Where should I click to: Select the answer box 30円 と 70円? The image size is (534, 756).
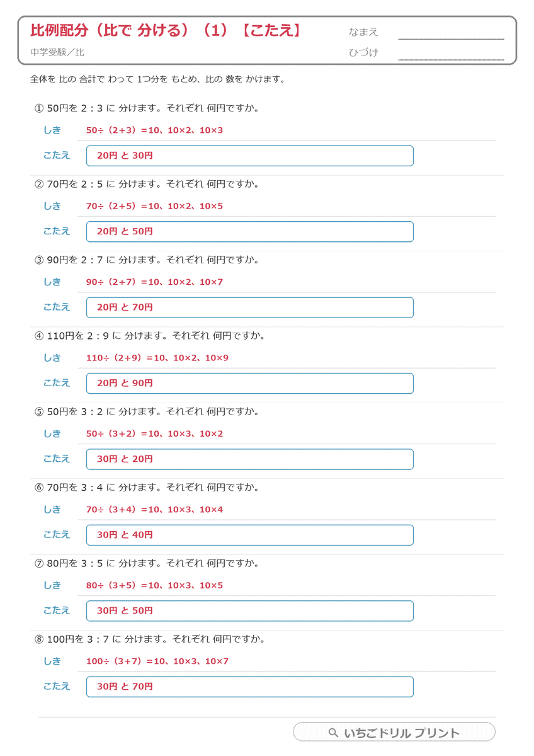(250, 687)
